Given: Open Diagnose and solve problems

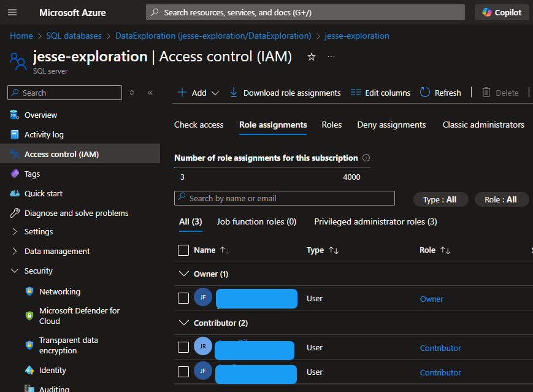Looking at the screenshot, I should (77, 213).
